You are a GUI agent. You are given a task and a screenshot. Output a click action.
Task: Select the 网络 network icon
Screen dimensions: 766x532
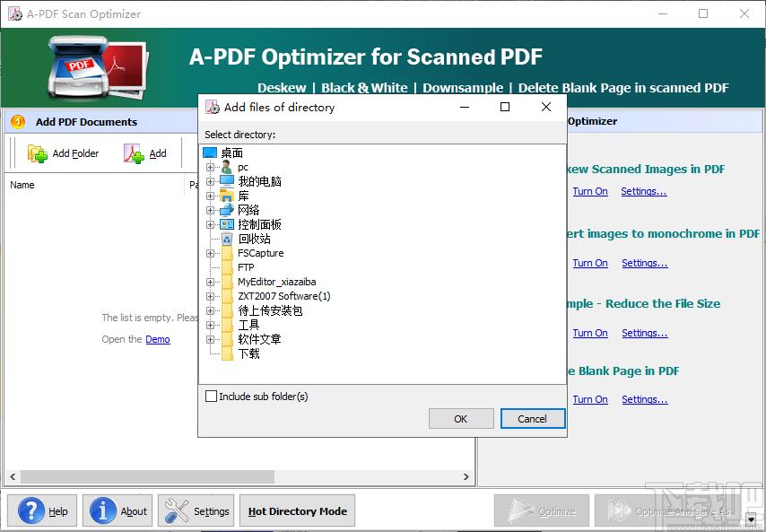tap(227, 210)
